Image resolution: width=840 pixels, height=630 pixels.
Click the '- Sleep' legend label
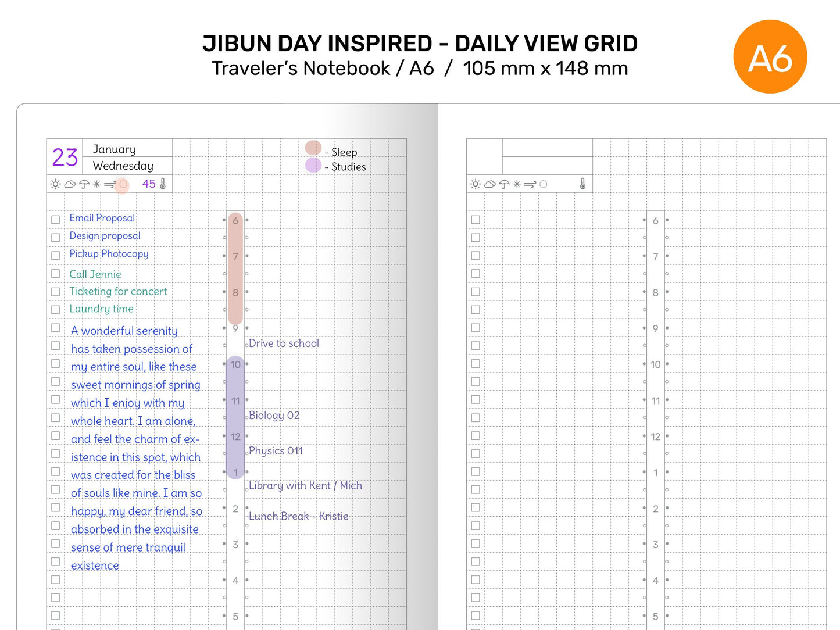(x=341, y=152)
